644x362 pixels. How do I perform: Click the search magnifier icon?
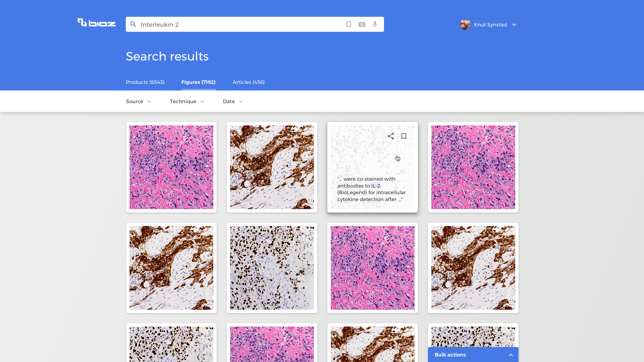coord(133,24)
